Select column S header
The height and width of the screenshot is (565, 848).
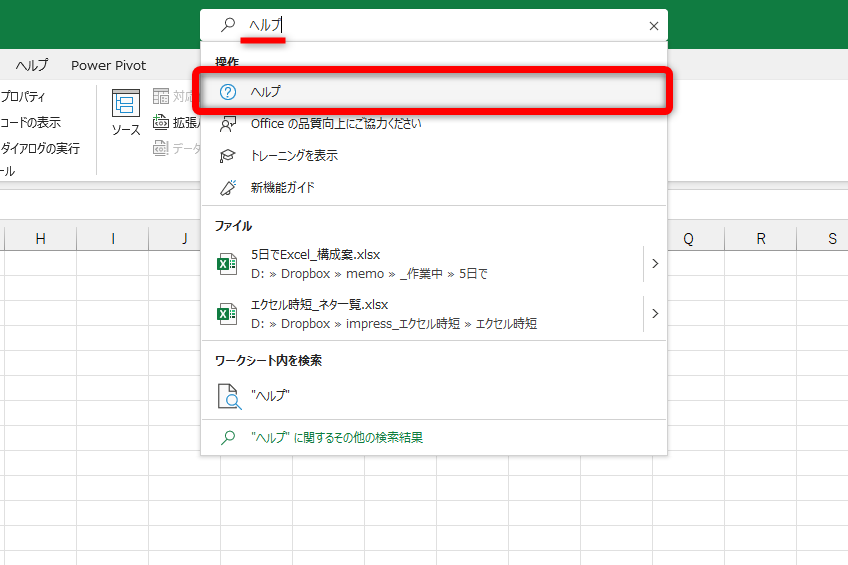(x=823, y=238)
